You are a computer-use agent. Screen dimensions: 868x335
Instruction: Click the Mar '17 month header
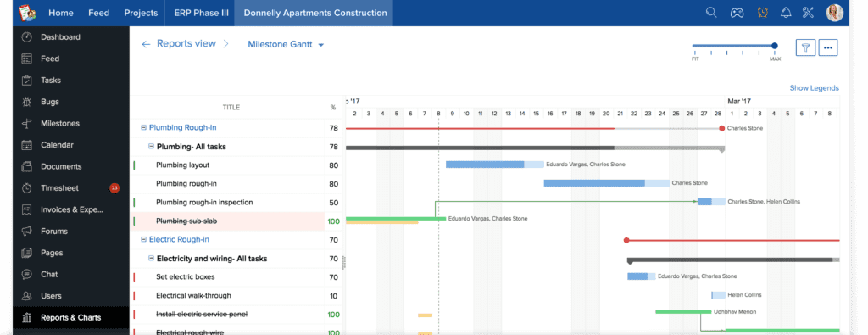click(739, 101)
